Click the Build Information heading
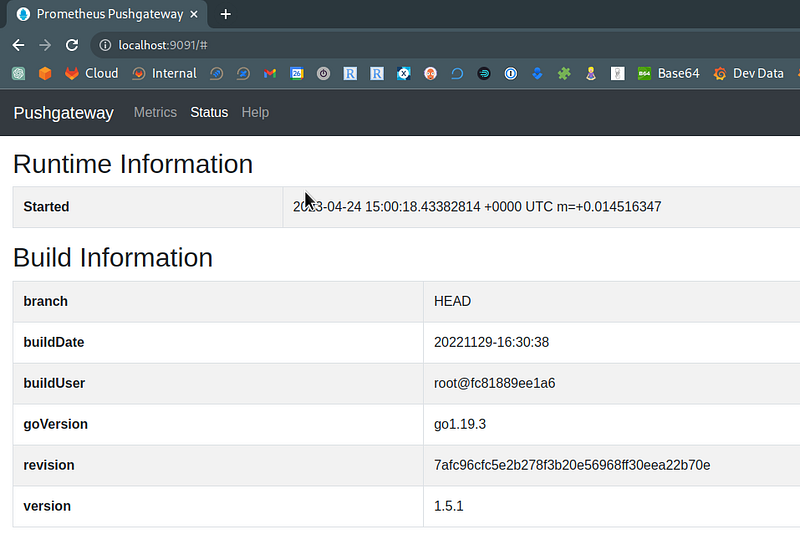 coord(113,258)
